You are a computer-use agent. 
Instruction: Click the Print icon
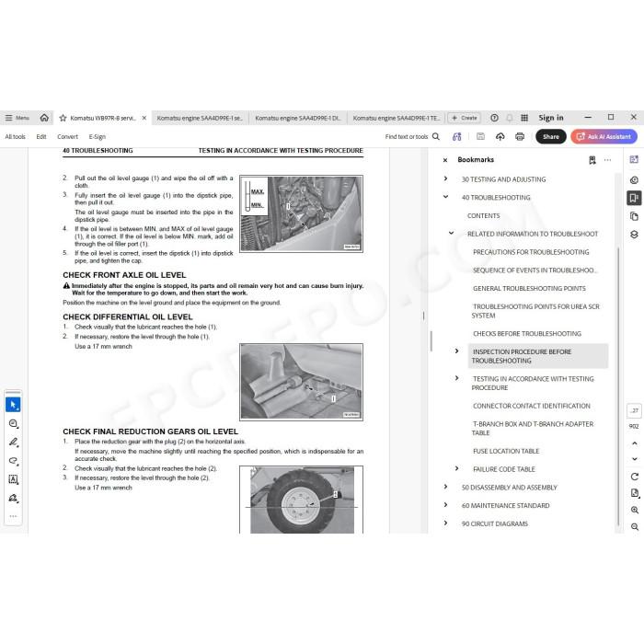[520, 137]
